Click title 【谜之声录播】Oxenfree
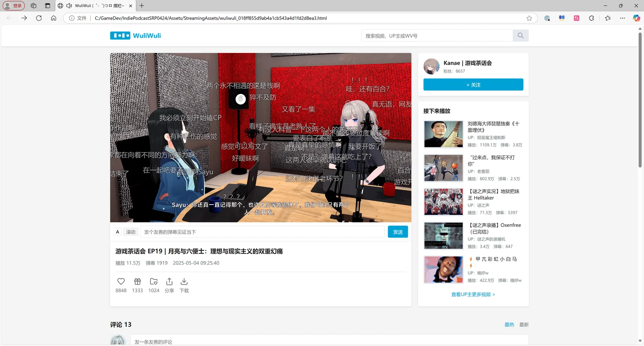Image resolution: width=644 pixels, height=346 pixels. [x=494, y=228]
